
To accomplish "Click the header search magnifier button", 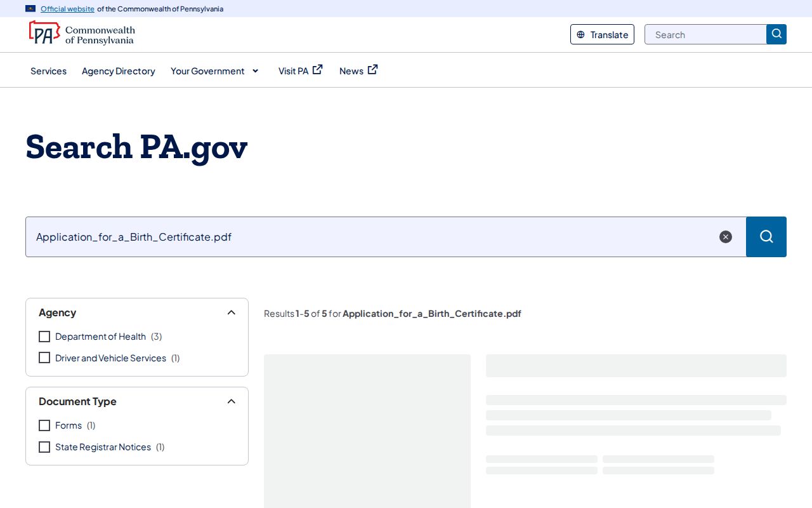I will (x=776, y=34).
